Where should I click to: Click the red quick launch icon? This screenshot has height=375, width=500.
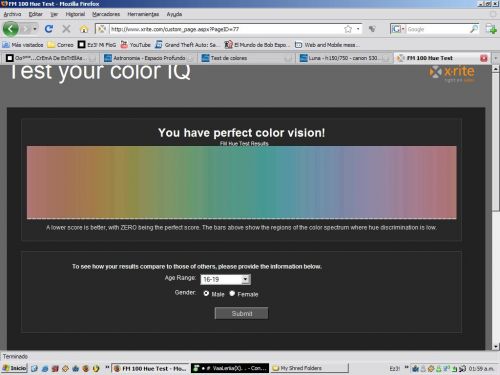click(55, 368)
